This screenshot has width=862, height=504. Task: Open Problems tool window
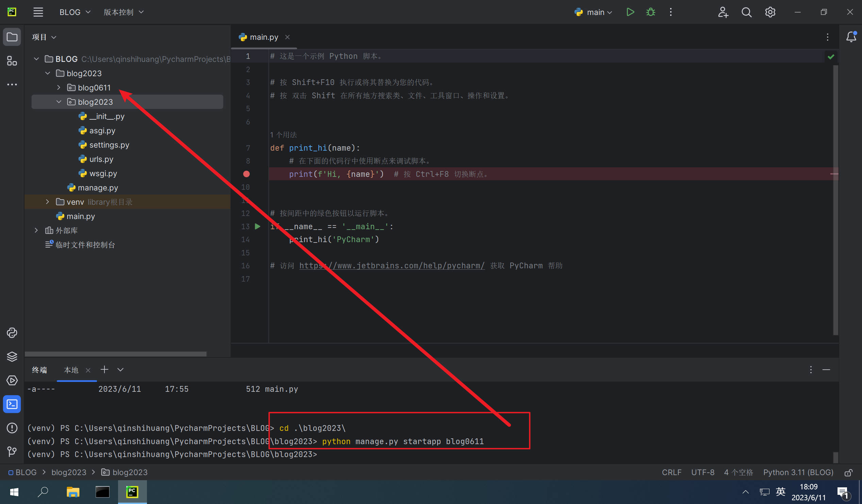tap(12, 428)
